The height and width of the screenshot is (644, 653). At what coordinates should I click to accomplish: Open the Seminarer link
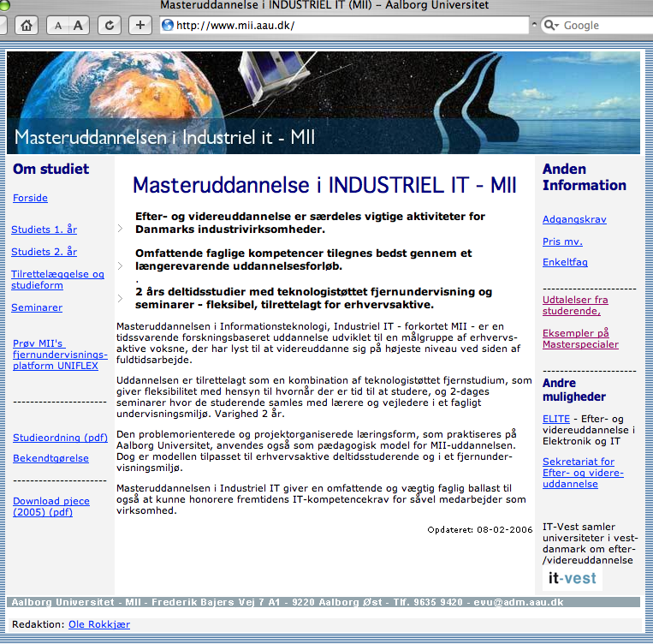pos(37,307)
